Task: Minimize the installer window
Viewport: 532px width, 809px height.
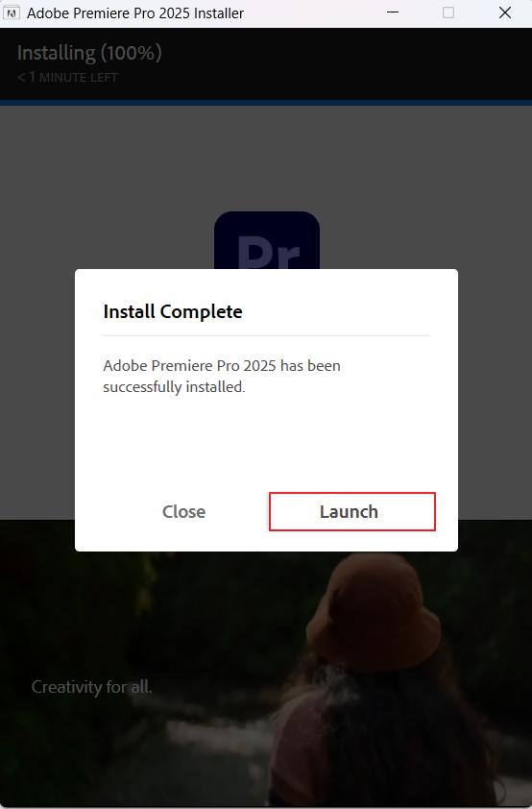Action: 393,12
